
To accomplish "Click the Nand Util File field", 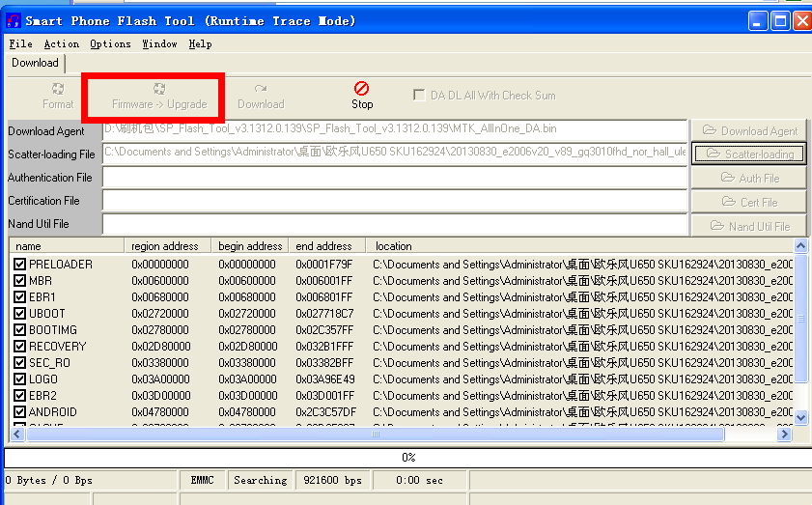I will (x=395, y=224).
